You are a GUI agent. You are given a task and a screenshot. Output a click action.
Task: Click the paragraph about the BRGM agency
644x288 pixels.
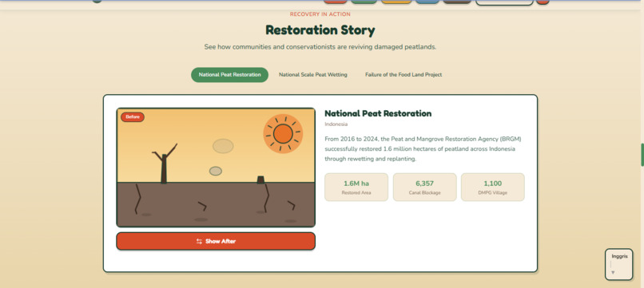coord(423,148)
